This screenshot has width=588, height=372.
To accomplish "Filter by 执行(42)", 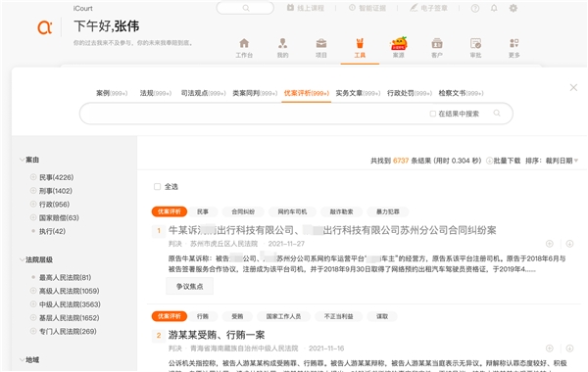I will [53, 231].
